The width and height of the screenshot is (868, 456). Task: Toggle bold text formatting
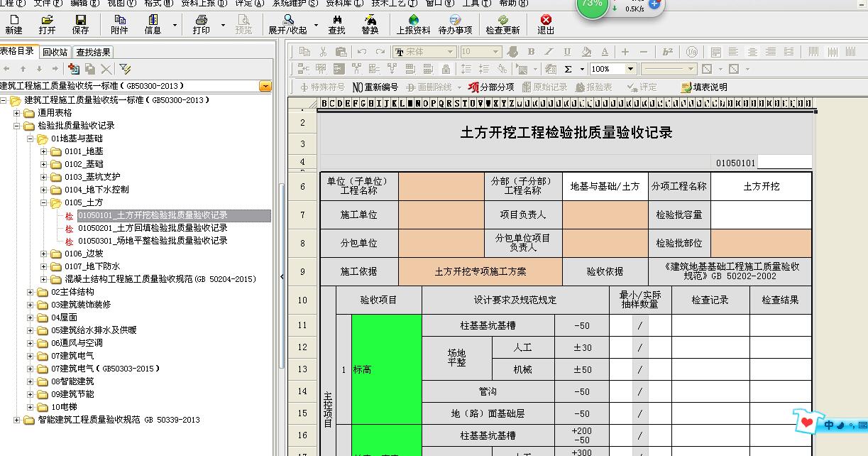(x=531, y=52)
